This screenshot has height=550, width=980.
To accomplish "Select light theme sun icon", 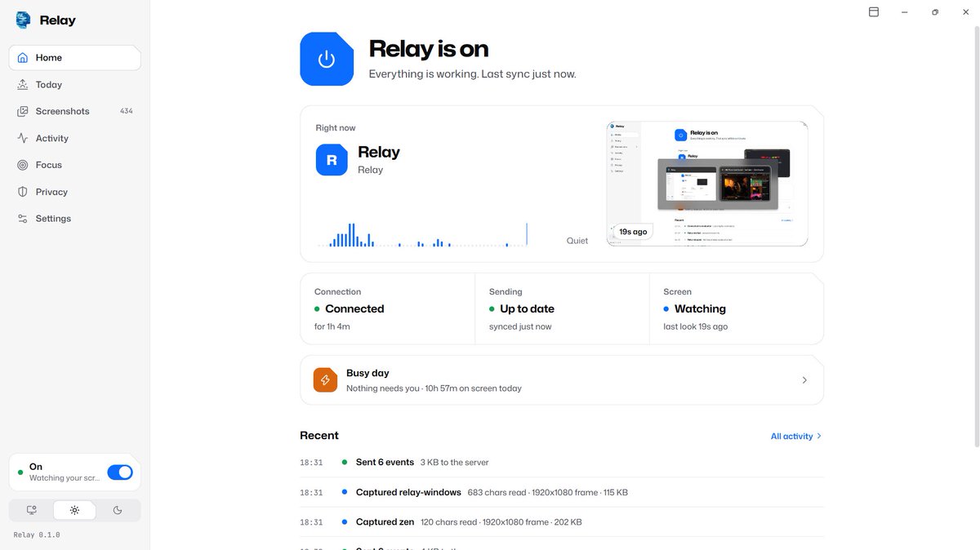I will point(74,510).
